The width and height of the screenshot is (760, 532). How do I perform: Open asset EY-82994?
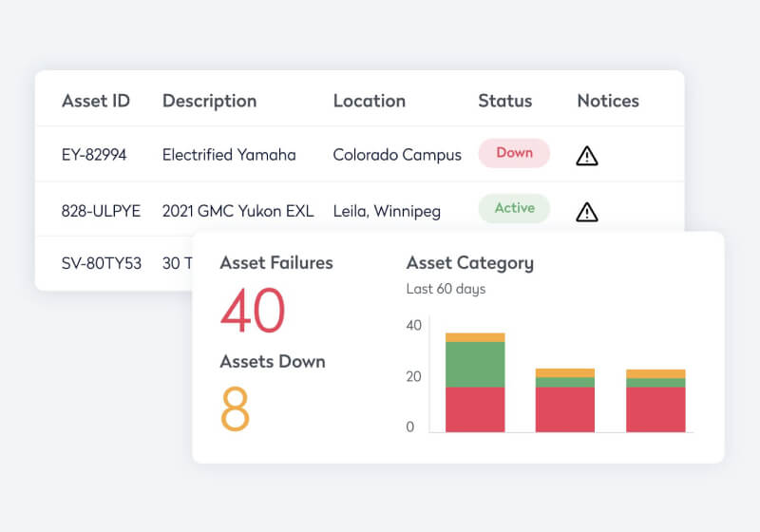coord(94,155)
